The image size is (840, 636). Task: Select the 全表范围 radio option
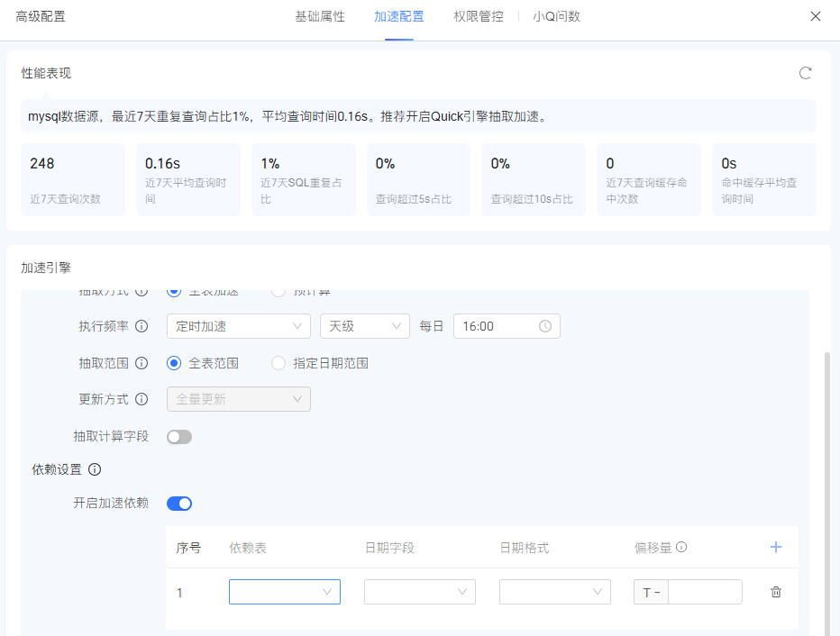(x=174, y=363)
